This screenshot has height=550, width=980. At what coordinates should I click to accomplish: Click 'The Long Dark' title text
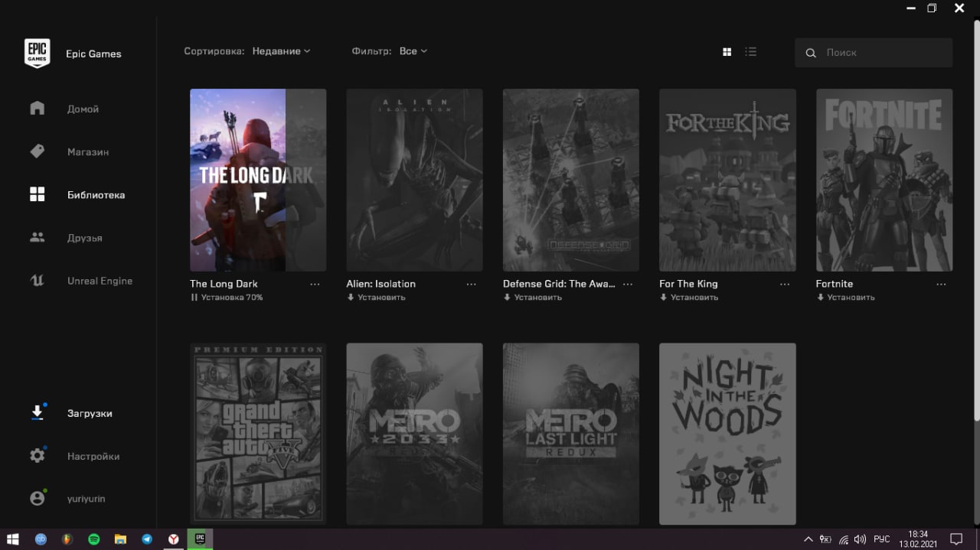click(x=224, y=284)
